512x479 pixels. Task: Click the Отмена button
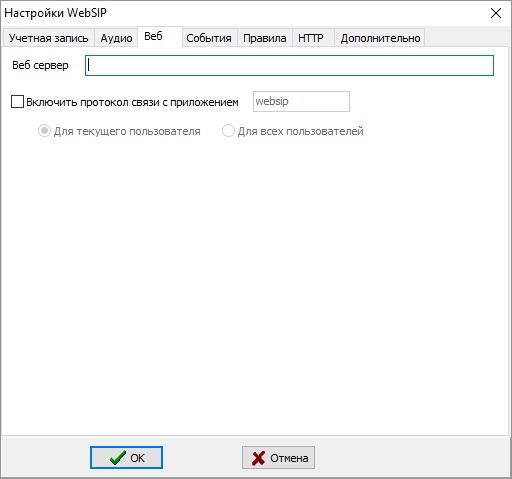pyautogui.click(x=278, y=458)
